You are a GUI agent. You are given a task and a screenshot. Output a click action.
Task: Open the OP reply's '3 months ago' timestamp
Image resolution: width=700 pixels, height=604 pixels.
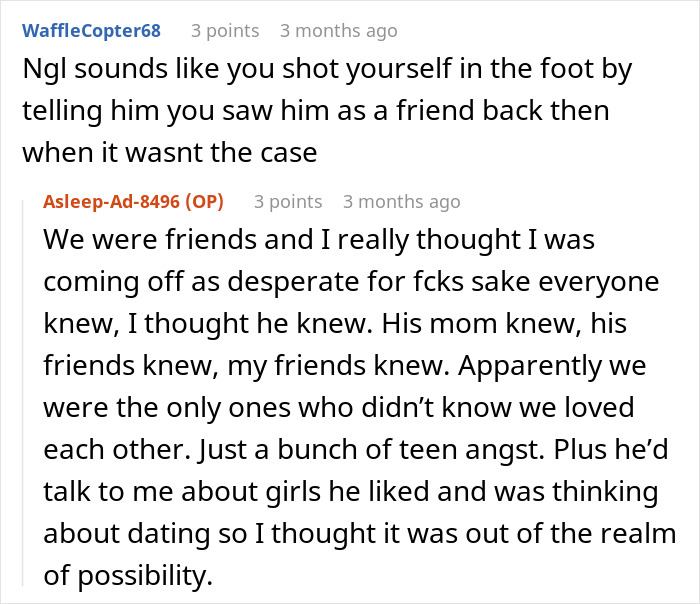point(401,202)
